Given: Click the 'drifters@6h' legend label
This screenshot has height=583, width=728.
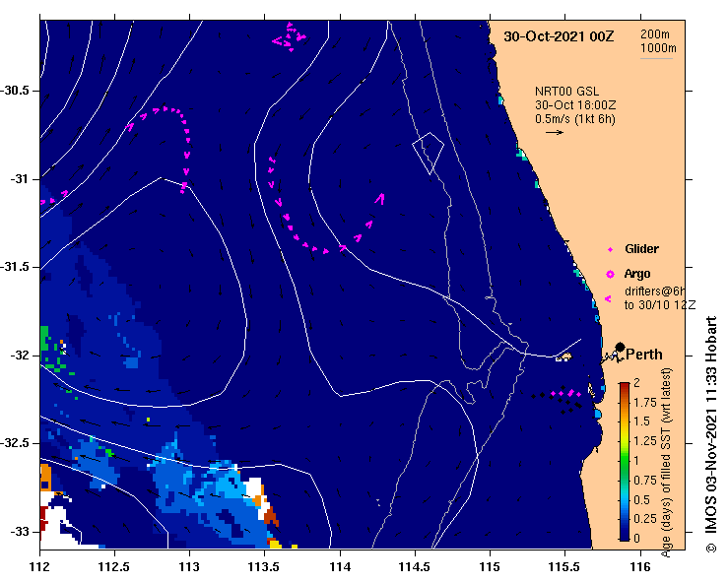Looking at the screenshot, I should 655,291.
